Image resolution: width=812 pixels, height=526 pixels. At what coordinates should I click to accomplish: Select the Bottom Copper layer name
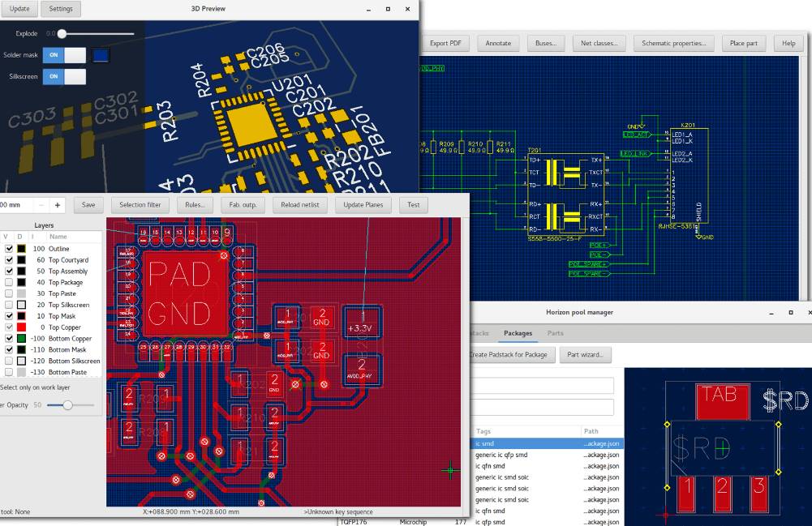tap(70, 338)
